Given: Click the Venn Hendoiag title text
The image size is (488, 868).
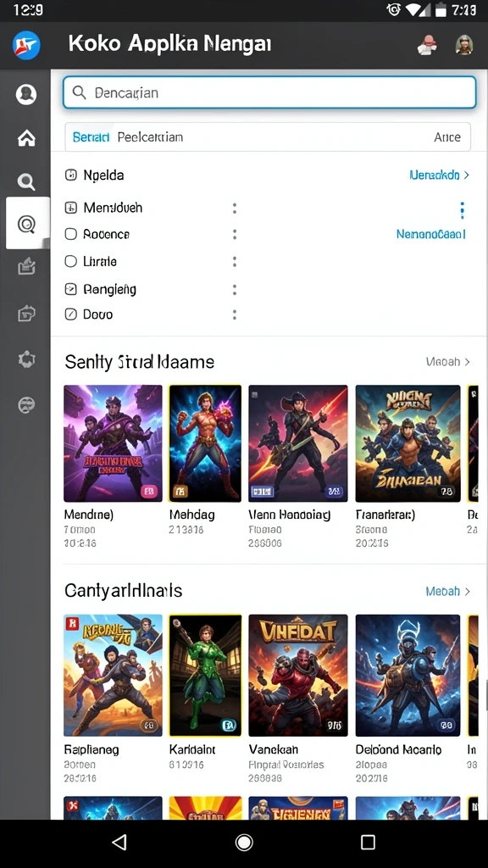Looking at the screenshot, I should [290, 515].
